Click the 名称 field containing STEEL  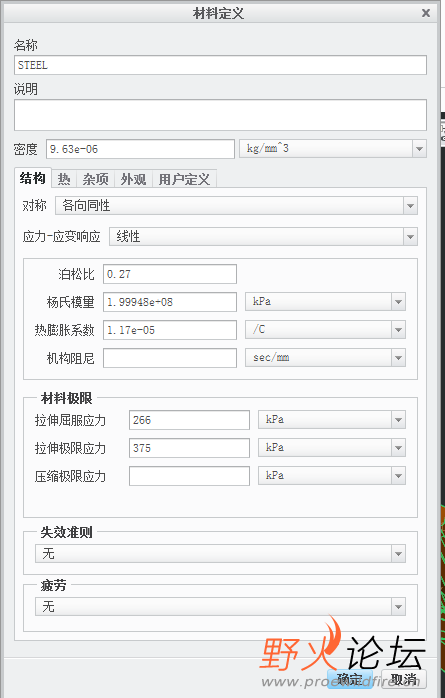[x=220, y=65]
